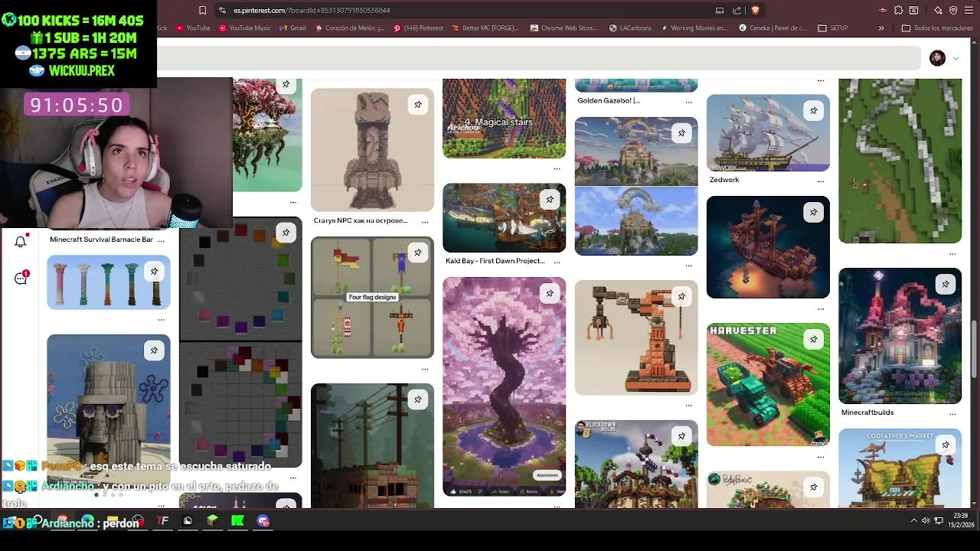Screen dimensions: 980x551
Task: Save the color palette grid pin
Action: [x=286, y=233]
